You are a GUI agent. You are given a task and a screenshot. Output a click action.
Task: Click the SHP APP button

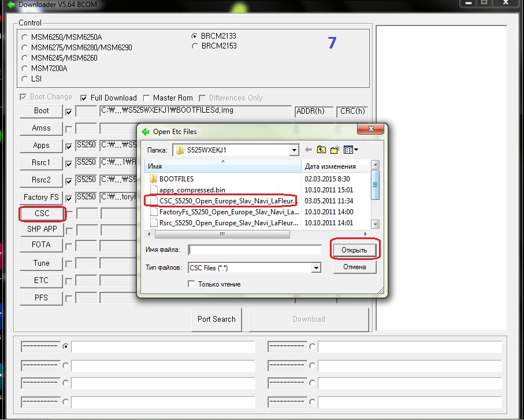point(42,229)
